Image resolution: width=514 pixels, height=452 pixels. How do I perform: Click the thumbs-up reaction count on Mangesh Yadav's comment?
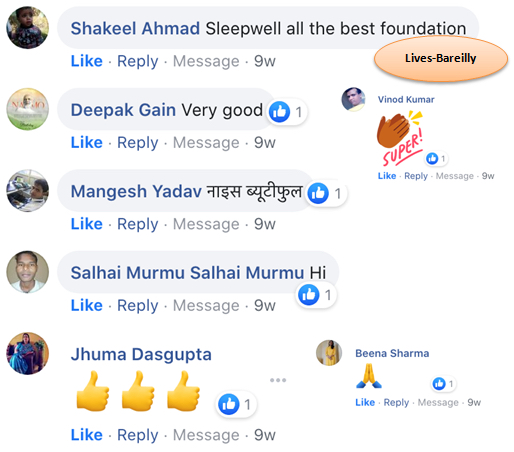(338, 194)
